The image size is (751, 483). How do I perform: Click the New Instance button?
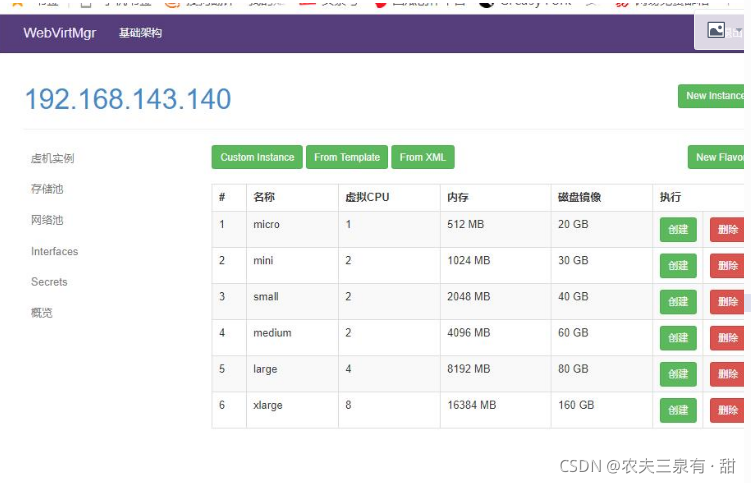712,96
